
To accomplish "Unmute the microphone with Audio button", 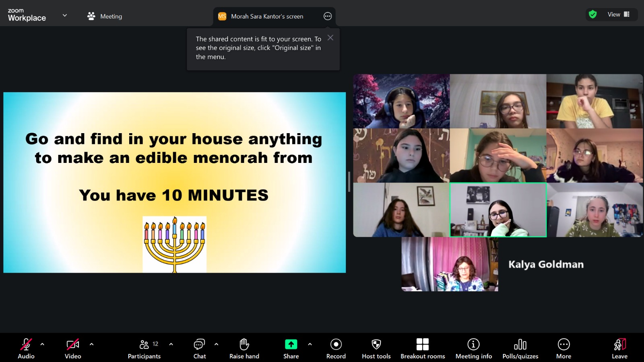I will 26,348.
